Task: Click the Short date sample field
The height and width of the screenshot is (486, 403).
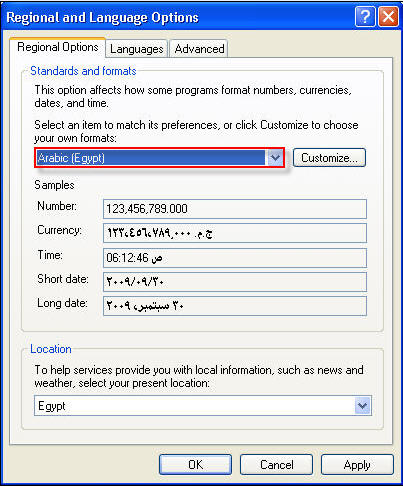Action: click(235, 282)
